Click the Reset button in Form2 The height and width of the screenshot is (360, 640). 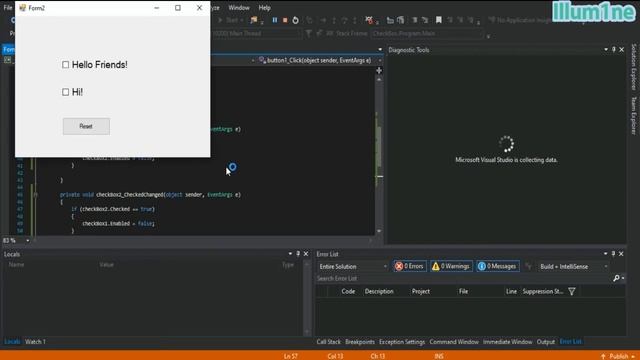tap(86, 126)
